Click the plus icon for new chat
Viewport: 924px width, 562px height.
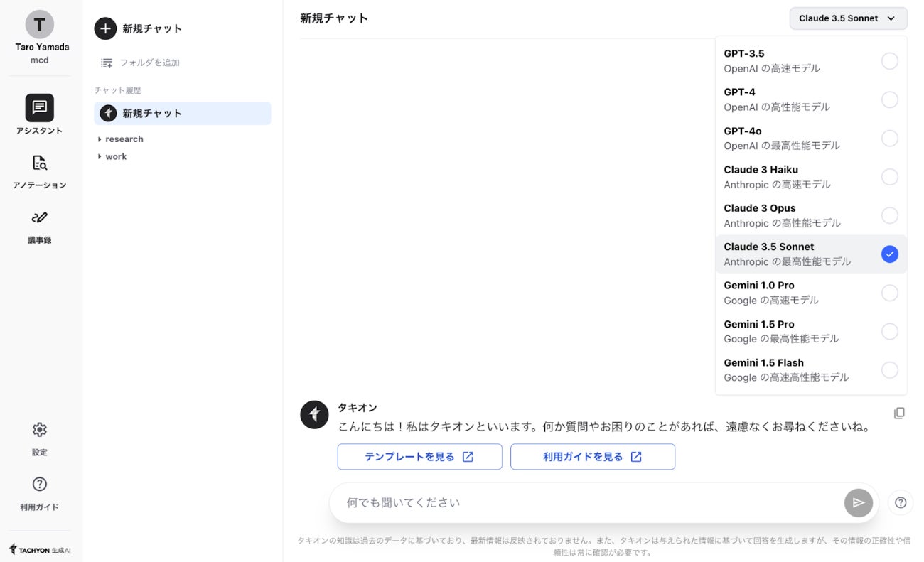point(105,28)
